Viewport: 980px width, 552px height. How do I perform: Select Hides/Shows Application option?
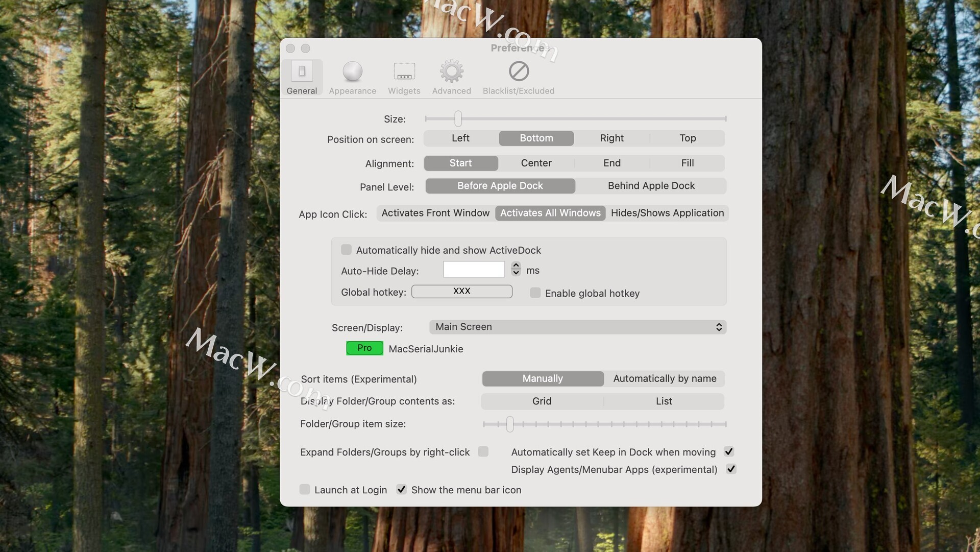pos(667,213)
